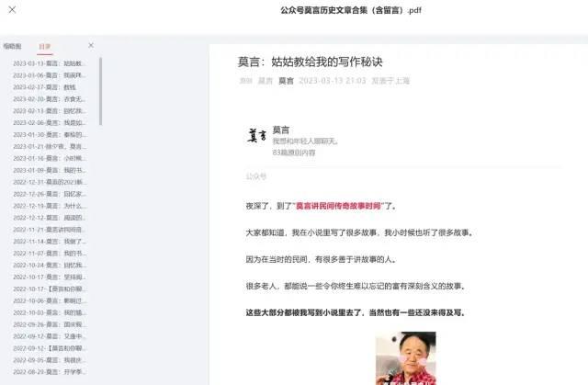Close the outline sidebar panel
Viewport: 588px width, 385px height.
[91, 45]
